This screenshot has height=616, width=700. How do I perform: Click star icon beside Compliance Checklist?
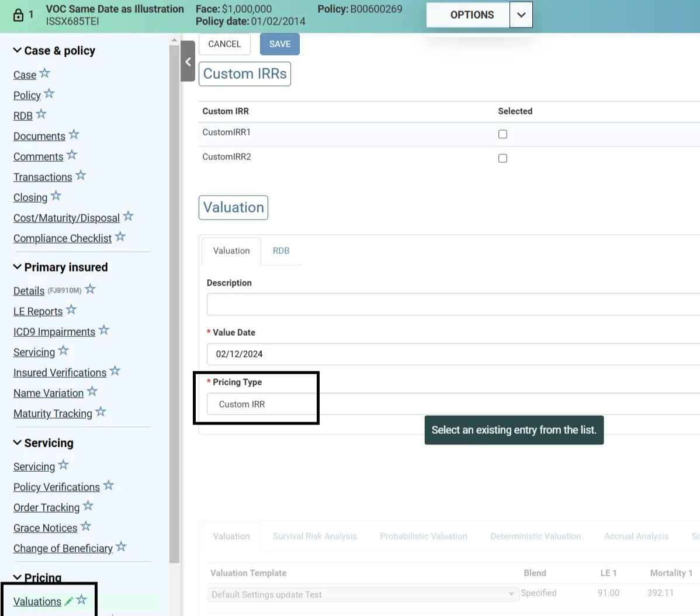pos(120,237)
